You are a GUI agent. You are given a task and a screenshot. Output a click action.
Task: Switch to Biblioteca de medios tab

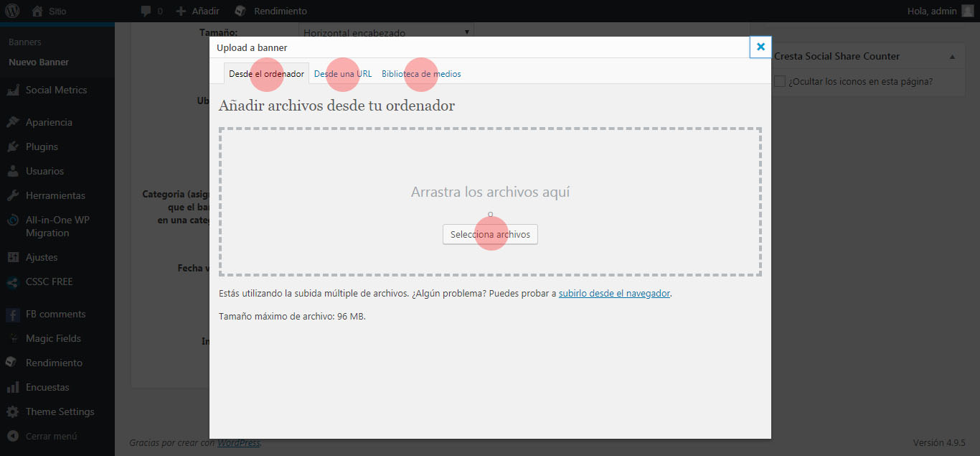421,74
